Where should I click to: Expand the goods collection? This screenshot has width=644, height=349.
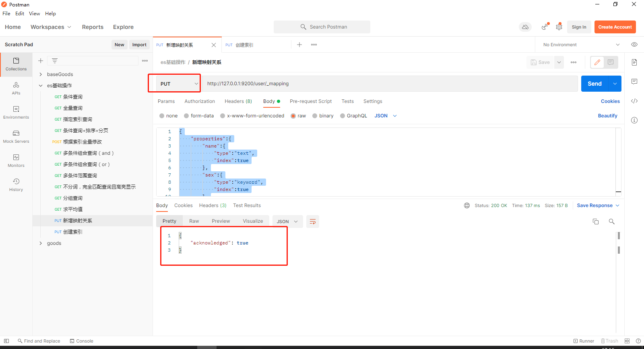point(41,243)
